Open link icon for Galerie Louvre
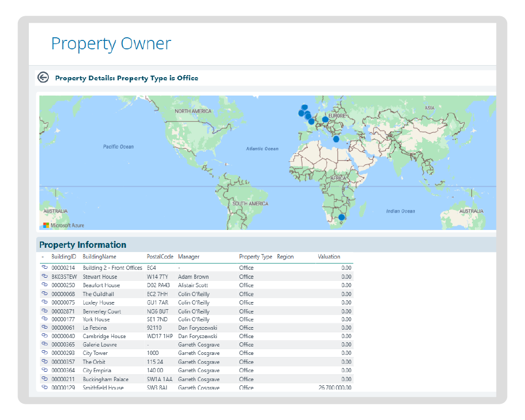This screenshot has height=420, width=525. point(45,345)
